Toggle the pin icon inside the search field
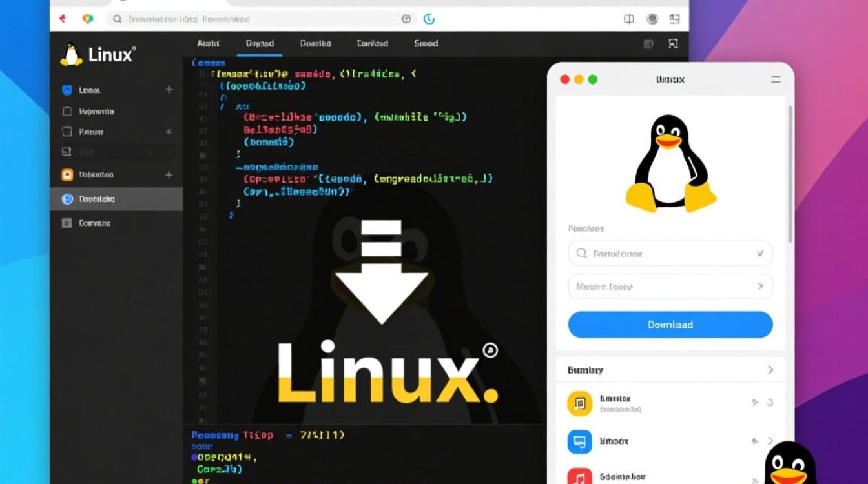Image resolution: width=868 pixels, height=484 pixels. tap(761, 253)
